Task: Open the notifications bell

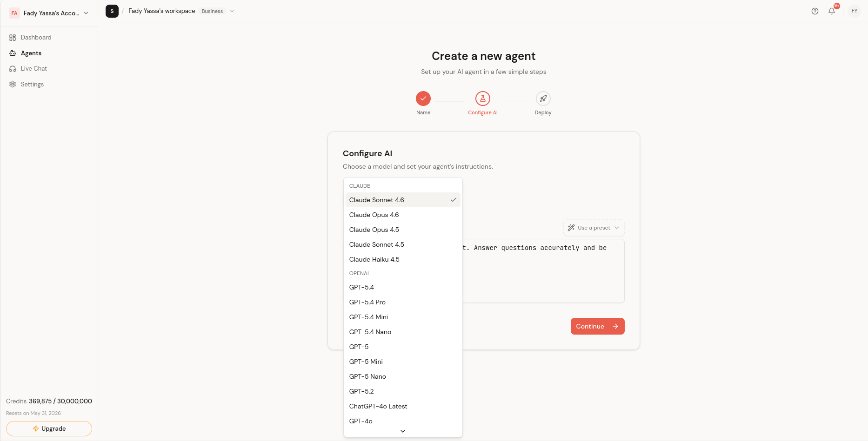Action: tap(832, 11)
